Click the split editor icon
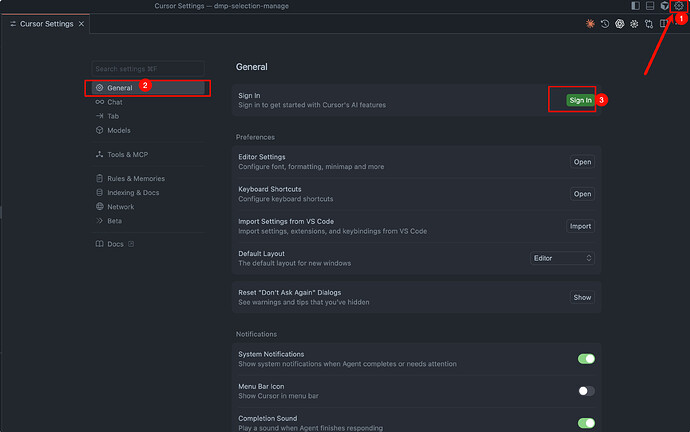Viewport: 690px width, 432px height. [x=663, y=24]
